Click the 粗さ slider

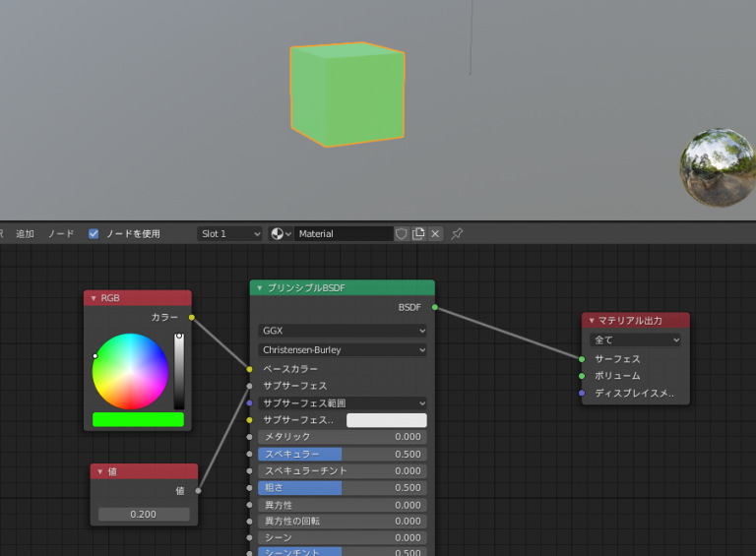[x=342, y=488]
